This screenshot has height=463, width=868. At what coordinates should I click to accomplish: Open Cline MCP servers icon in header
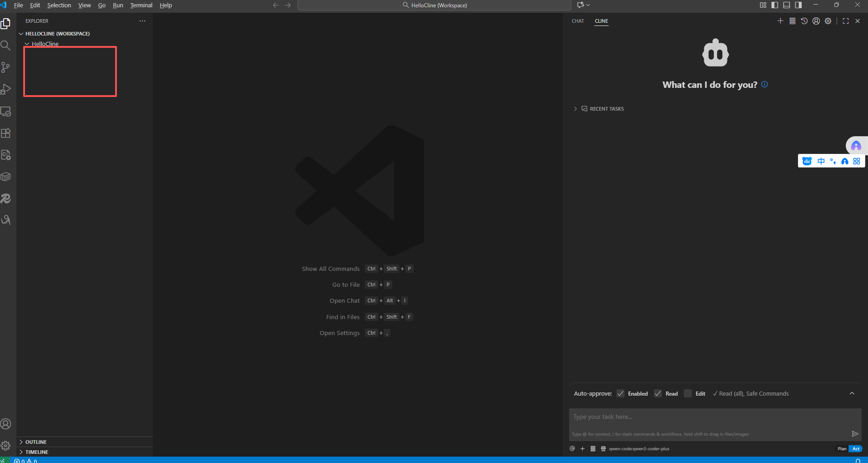point(792,21)
